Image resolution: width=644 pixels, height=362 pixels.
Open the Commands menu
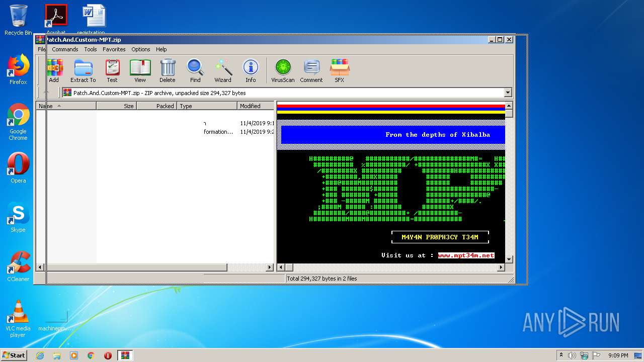(x=65, y=49)
